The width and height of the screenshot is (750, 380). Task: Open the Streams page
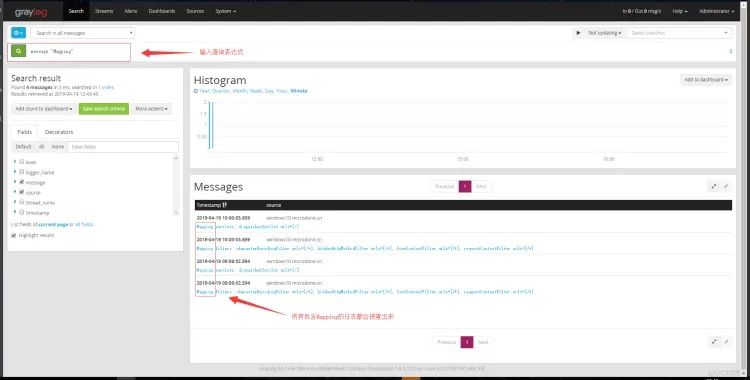click(104, 11)
